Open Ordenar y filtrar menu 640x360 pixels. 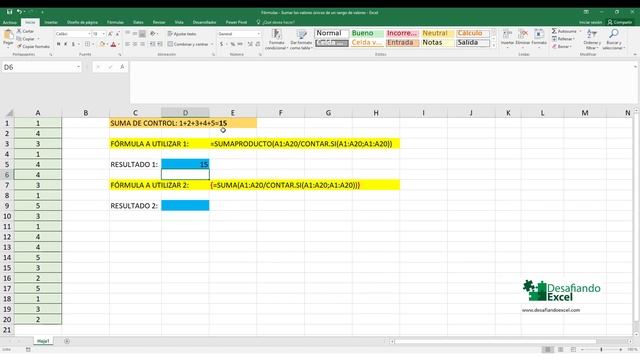(591, 39)
